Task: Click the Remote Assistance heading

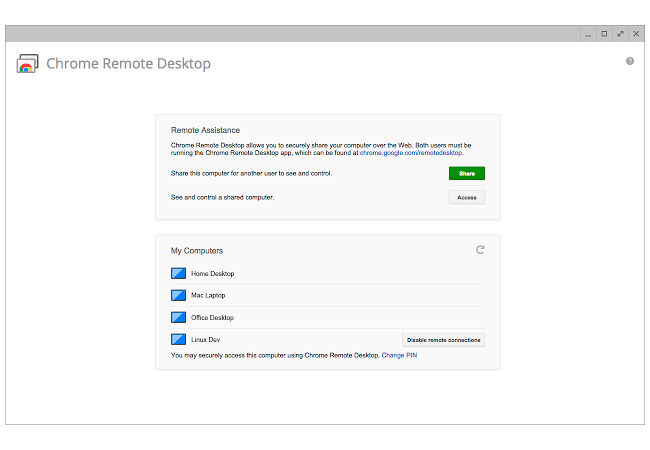Action: (205, 130)
